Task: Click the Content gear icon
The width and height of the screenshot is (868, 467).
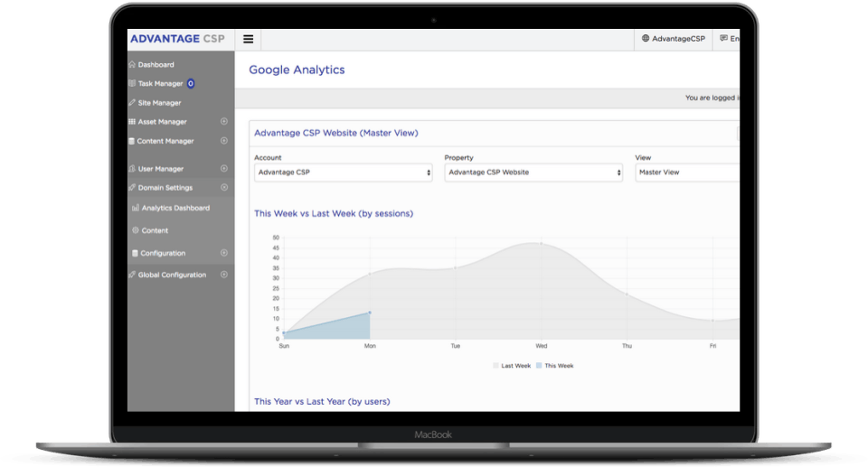Action: point(136,230)
